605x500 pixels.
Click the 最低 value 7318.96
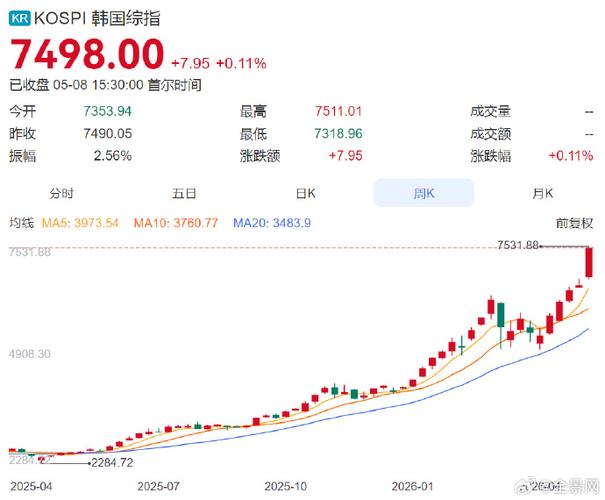[x=338, y=133]
